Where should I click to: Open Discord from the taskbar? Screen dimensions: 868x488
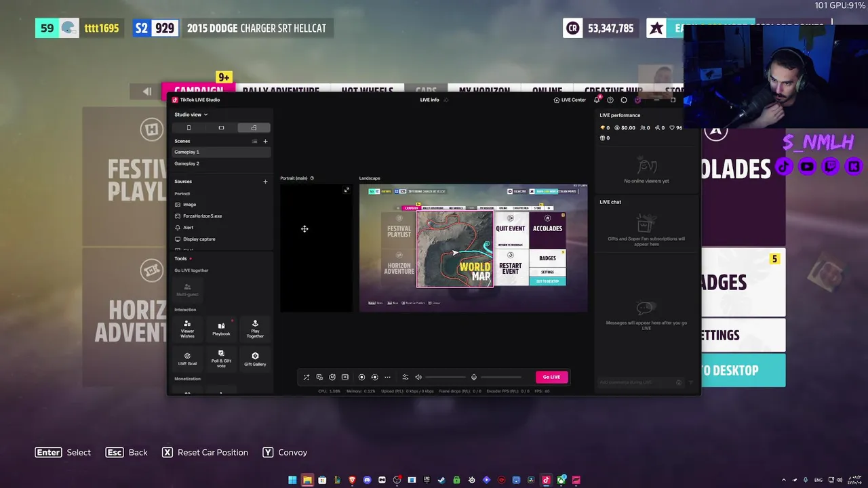(x=367, y=480)
